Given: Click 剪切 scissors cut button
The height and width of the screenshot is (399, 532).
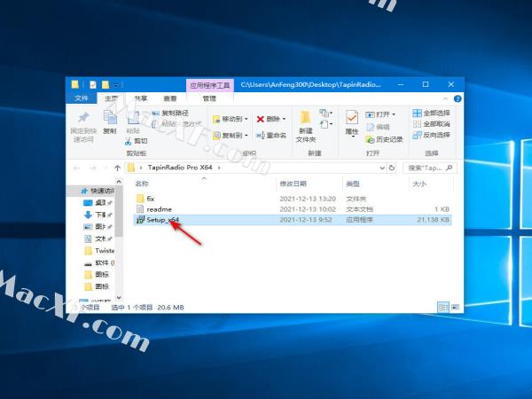Looking at the screenshot, I should (136, 141).
